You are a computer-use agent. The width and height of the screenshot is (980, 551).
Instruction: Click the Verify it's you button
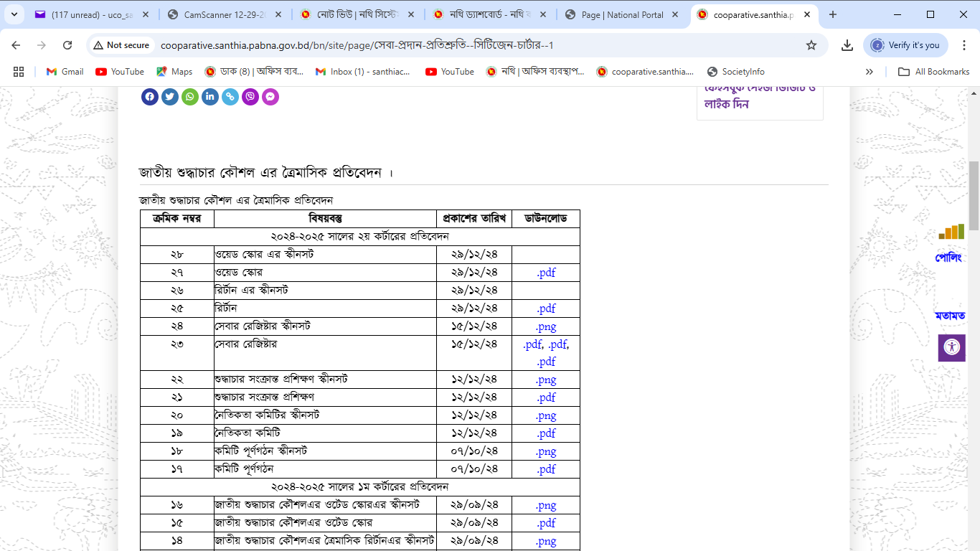pyautogui.click(x=905, y=45)
